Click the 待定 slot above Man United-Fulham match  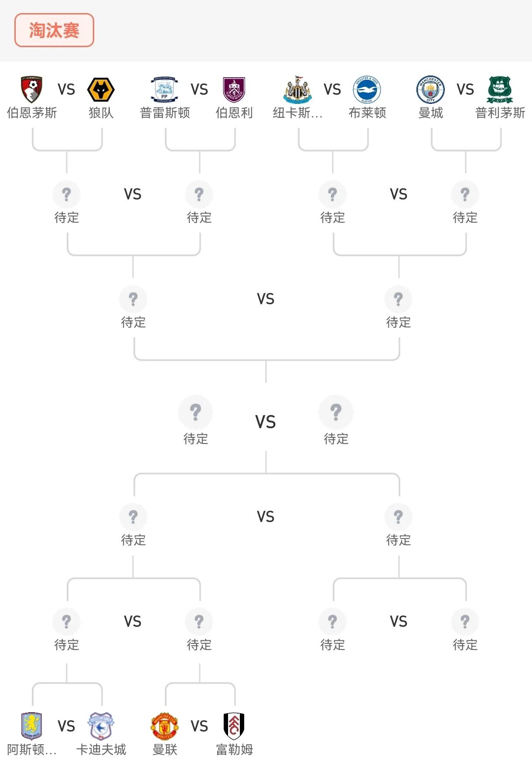click(x=199, y=621)
